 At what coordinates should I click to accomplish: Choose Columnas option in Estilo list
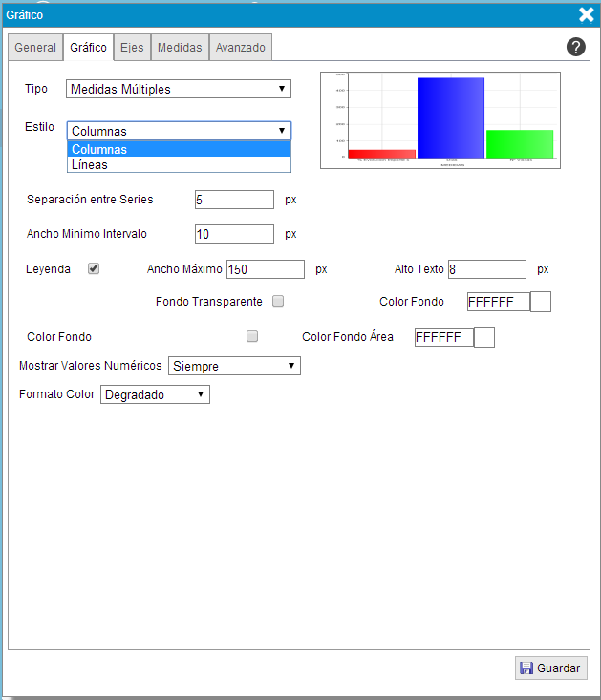click(179, 149)
